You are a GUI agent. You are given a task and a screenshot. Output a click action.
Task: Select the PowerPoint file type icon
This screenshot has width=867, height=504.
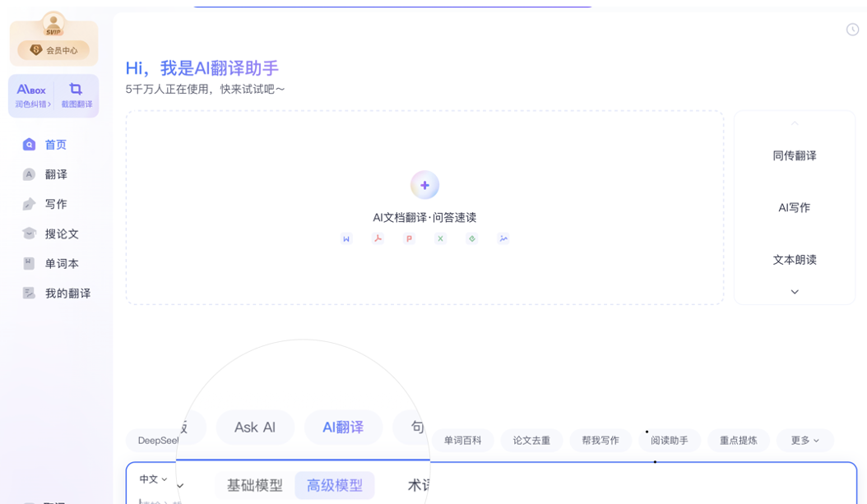[409, 238]
